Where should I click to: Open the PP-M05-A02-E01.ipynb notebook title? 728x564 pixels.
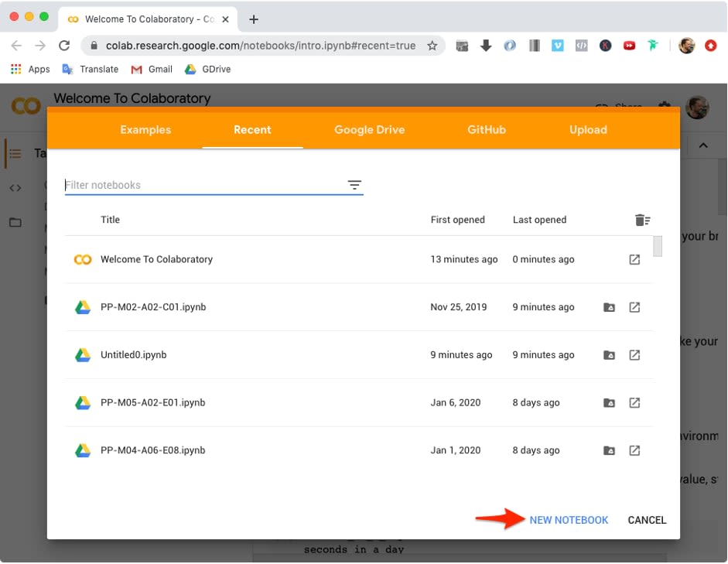(x=152, y=403)
